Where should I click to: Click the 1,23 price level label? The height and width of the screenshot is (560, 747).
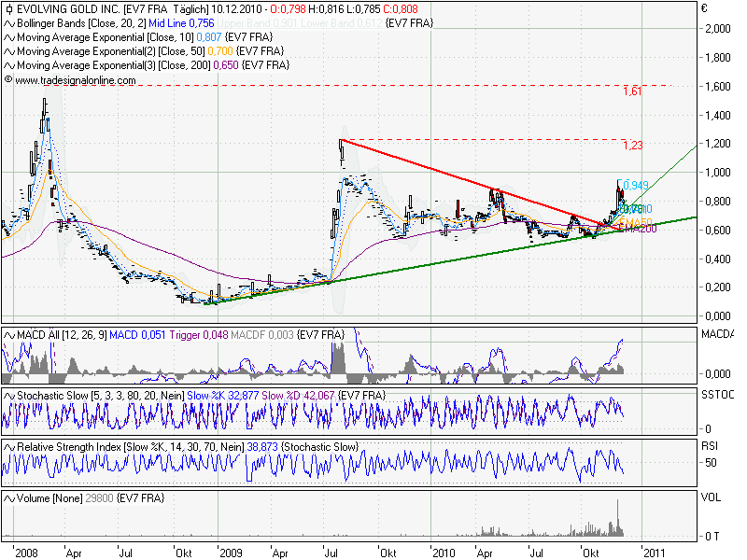pyautogui.click(x=632, y=146)
